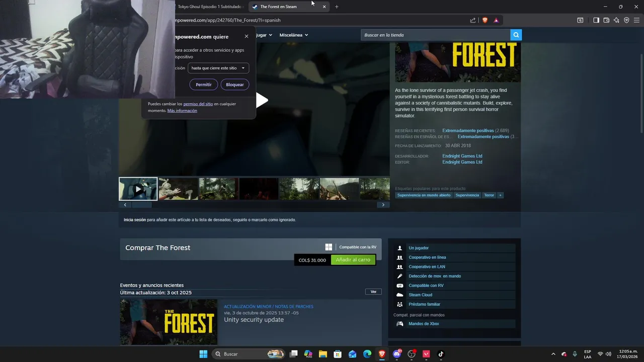Select the Supervivencia tag
This screenshot has height=362, width=644.
467,195
